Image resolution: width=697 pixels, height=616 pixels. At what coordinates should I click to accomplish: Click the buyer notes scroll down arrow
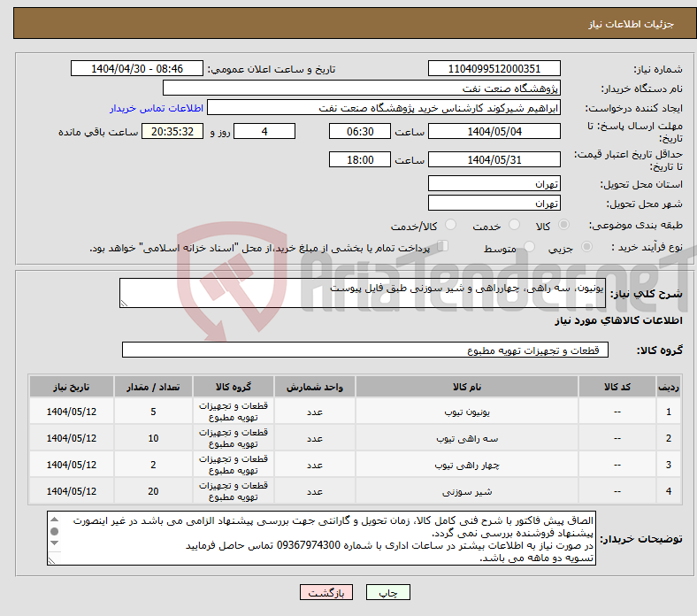(55, 543)
